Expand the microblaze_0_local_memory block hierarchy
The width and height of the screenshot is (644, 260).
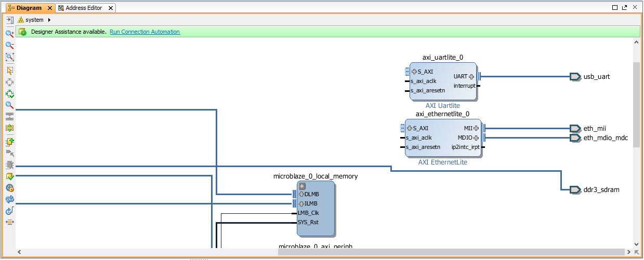click(x=302, y=186)
